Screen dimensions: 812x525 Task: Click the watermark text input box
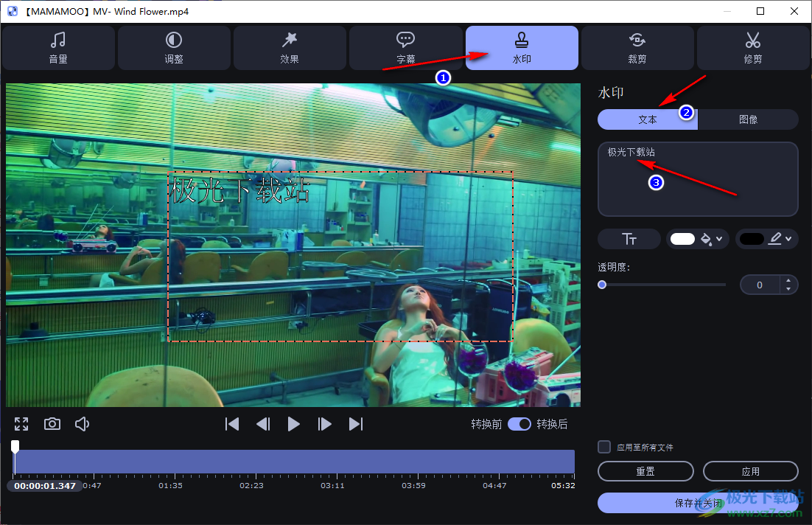click(698, 178)
